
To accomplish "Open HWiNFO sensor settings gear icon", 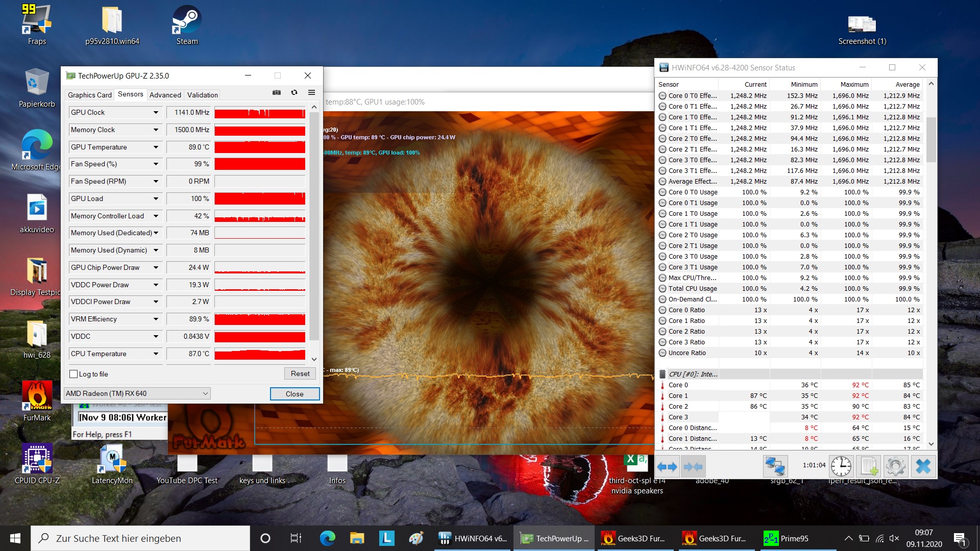I will (x=896, y=466).
